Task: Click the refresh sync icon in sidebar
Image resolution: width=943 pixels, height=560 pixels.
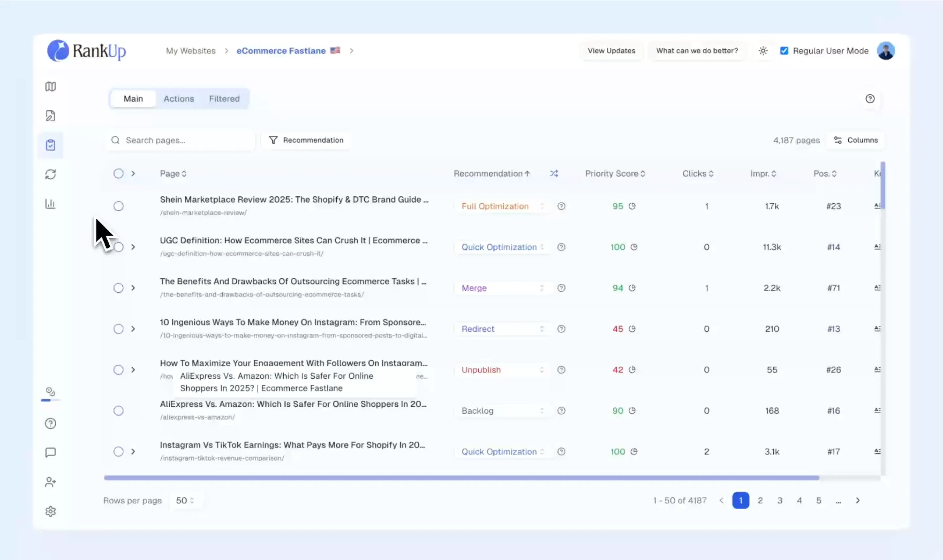Action: pyautogui.click(x=50, y=174)
